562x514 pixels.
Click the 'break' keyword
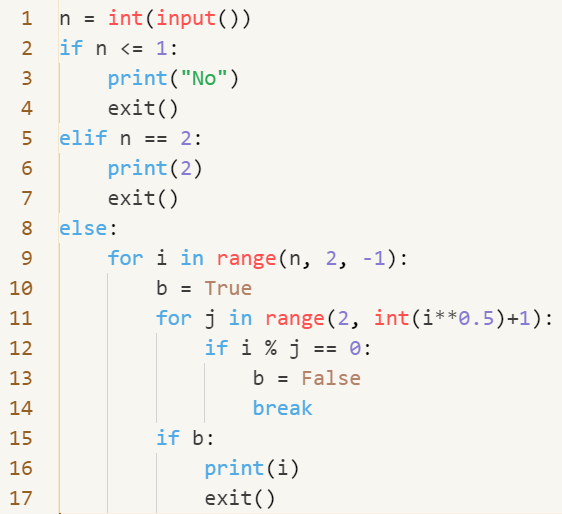click(282, 408)
